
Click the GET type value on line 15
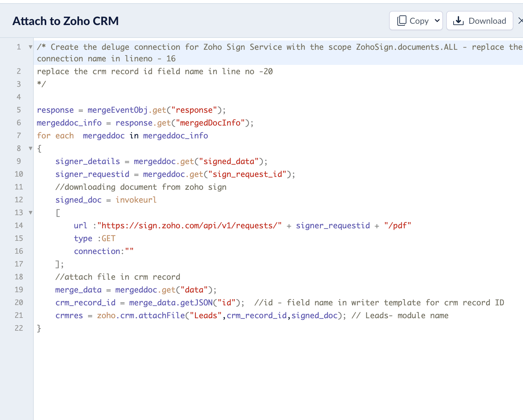[x=109, y=239]
